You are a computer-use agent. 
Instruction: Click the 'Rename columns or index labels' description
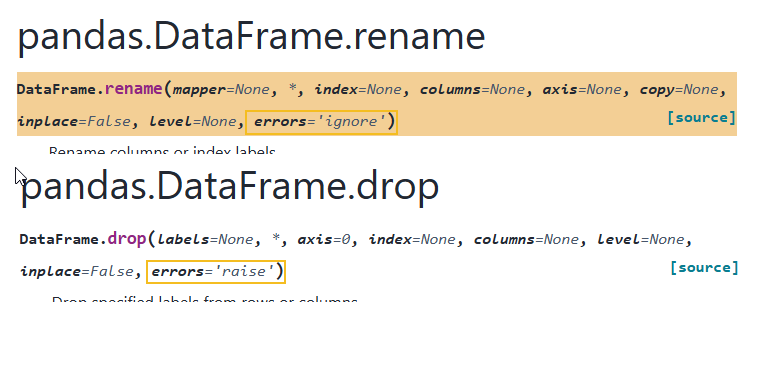point(162,150)
